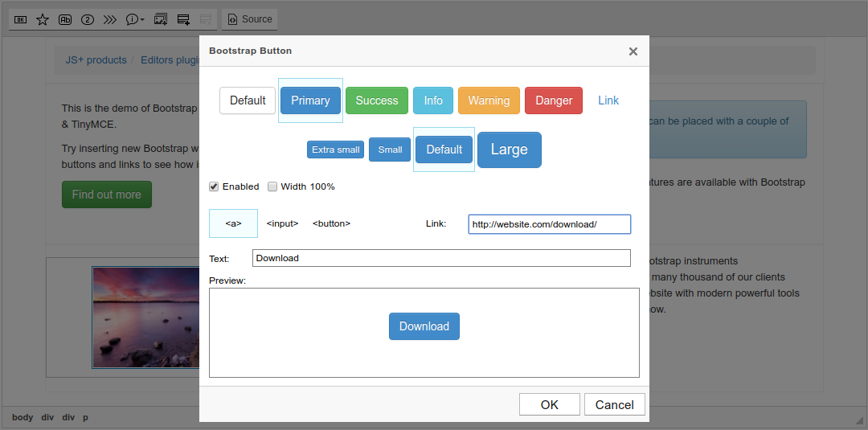Check the Width 100% checkbox
Screen dimensions: 868x430
272,186
